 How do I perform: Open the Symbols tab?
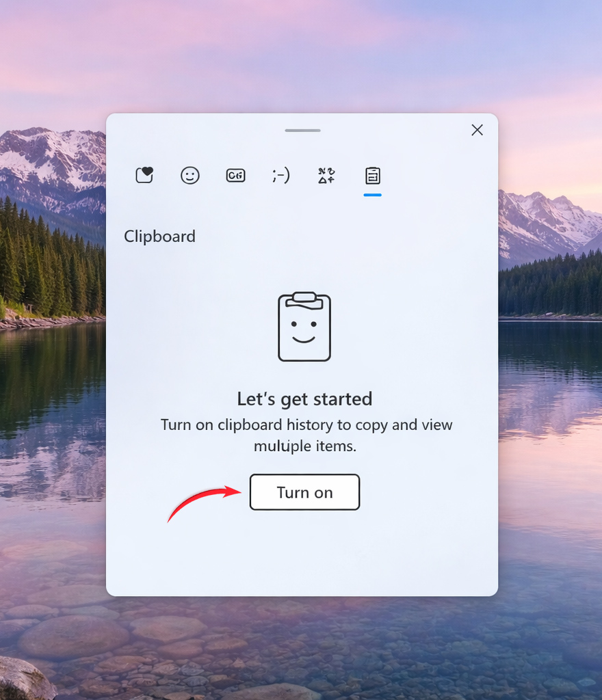[326, 176]
